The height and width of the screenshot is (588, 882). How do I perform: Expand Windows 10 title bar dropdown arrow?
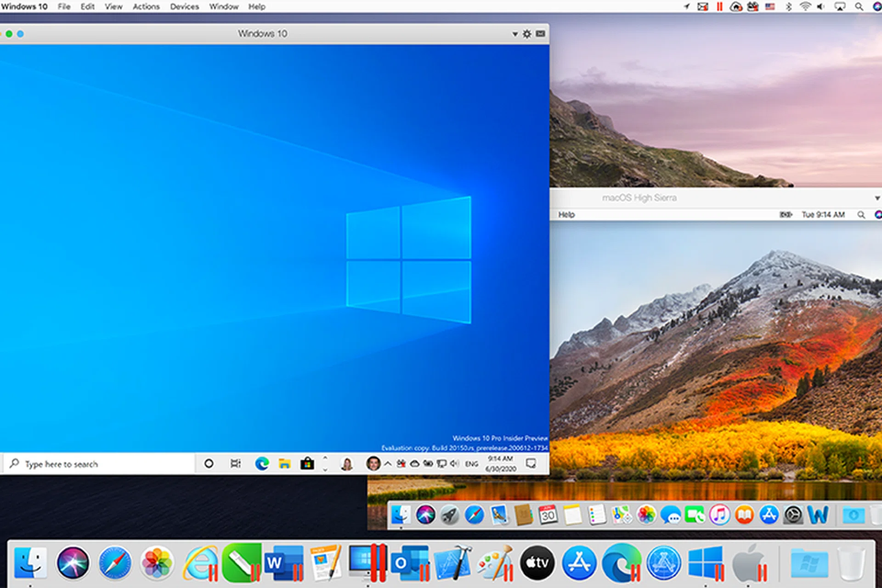point(514,34)
